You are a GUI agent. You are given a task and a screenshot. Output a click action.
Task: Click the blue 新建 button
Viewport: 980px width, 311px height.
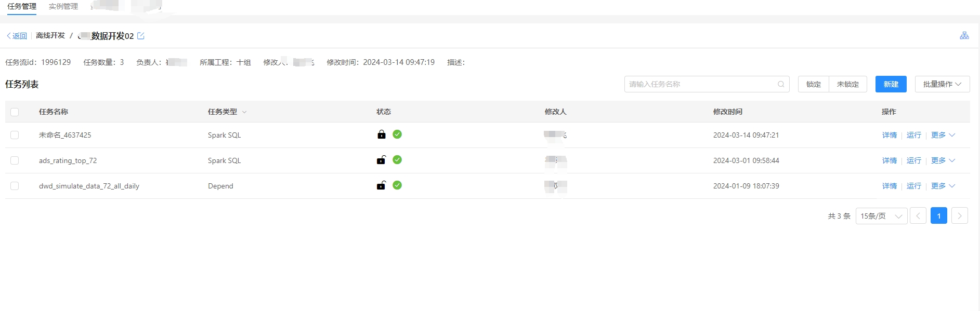click(891, 84)
